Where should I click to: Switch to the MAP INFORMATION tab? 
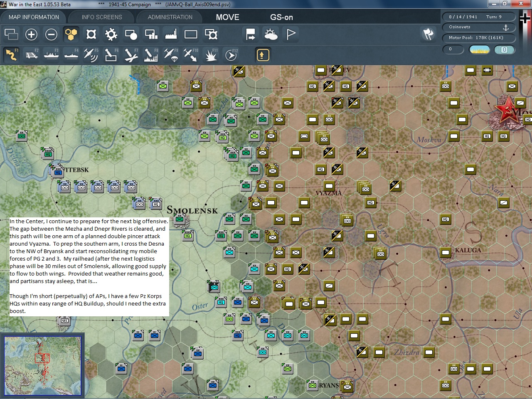click(34, 17)
